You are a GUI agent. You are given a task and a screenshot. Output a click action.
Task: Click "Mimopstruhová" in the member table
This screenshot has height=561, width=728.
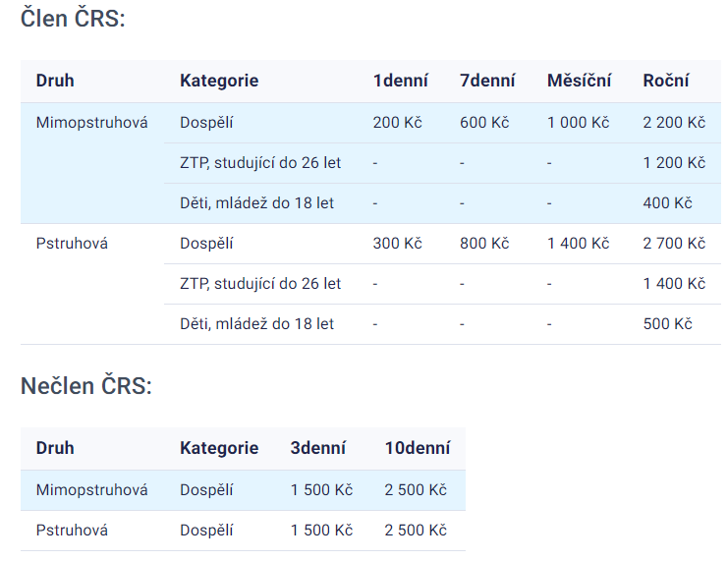click(91, 123)
